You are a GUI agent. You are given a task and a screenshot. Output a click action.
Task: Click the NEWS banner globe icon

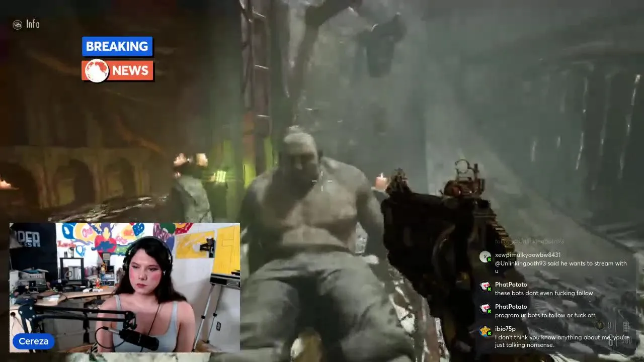pyautogui.click(x=97, y=70)
